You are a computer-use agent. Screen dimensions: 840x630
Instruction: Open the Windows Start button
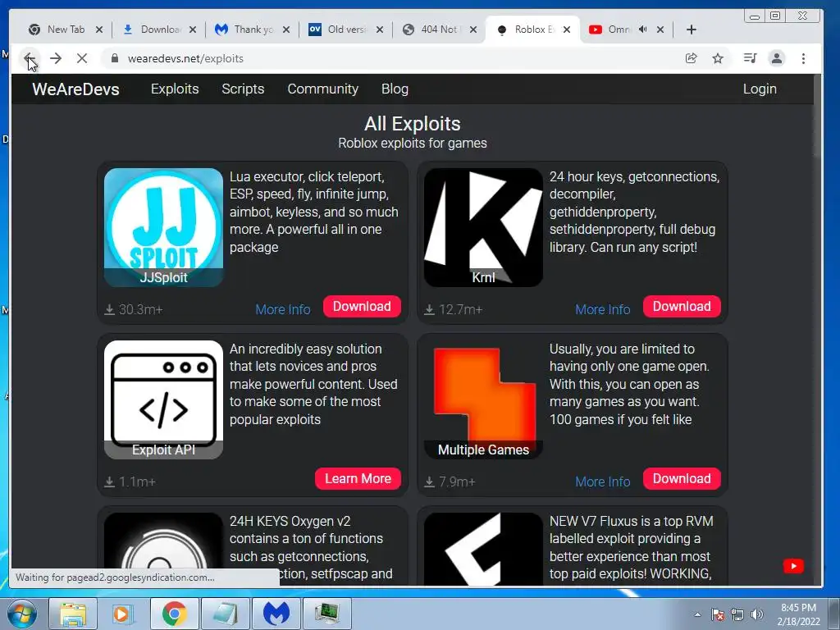[22, 614]
